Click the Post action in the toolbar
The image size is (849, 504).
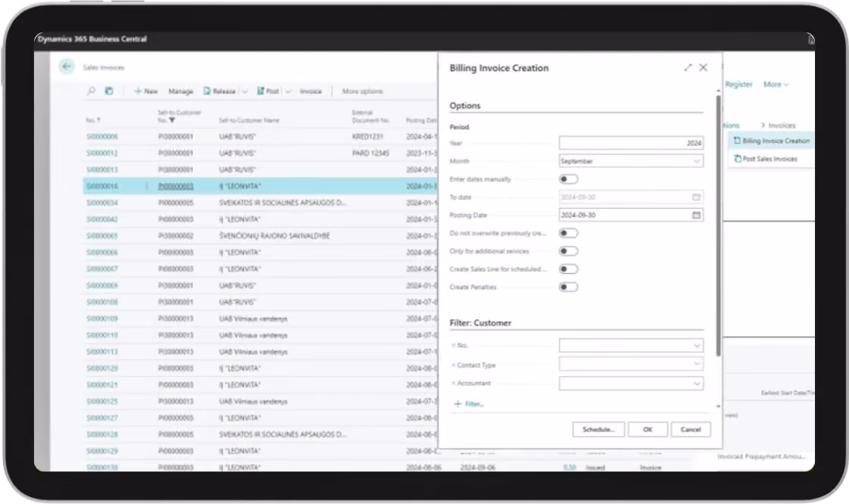[268, 91]
